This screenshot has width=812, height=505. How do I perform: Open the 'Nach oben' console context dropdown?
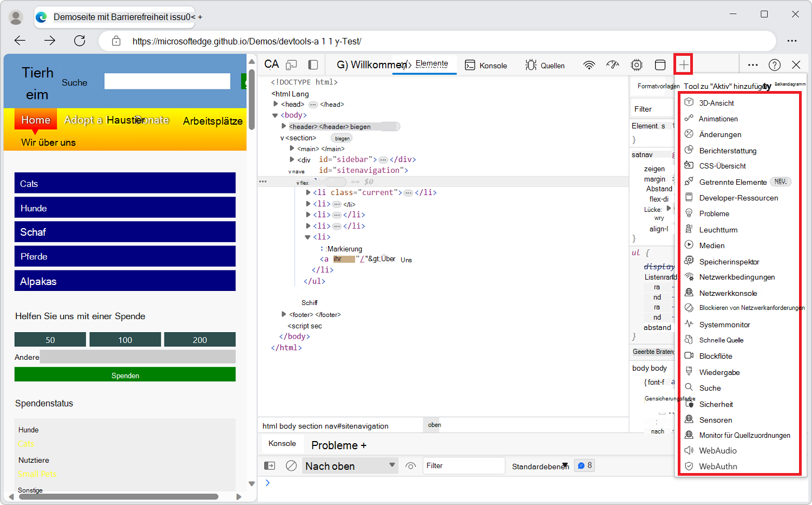(x=350, y=465)
